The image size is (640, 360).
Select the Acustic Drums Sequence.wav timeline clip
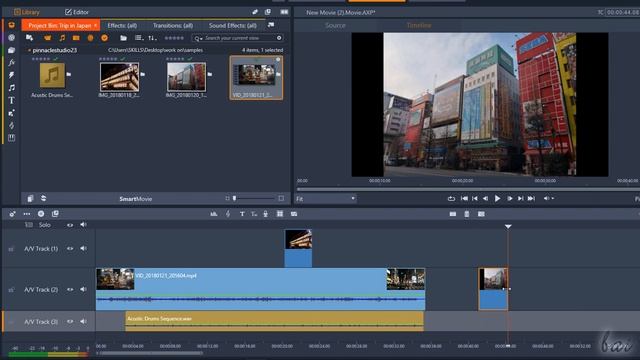[x=275, y=321]
